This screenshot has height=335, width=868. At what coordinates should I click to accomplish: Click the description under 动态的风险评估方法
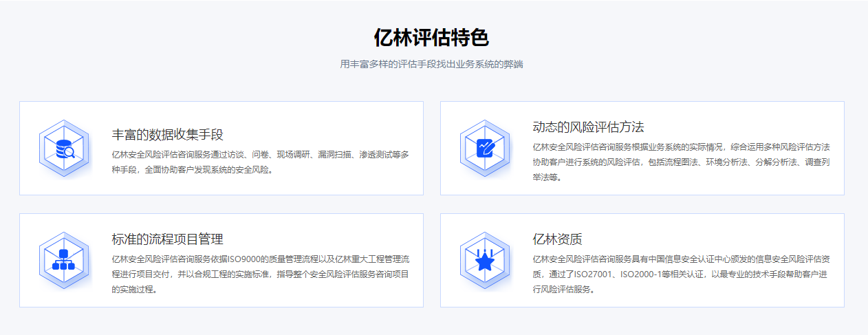[x=681, y=162]
